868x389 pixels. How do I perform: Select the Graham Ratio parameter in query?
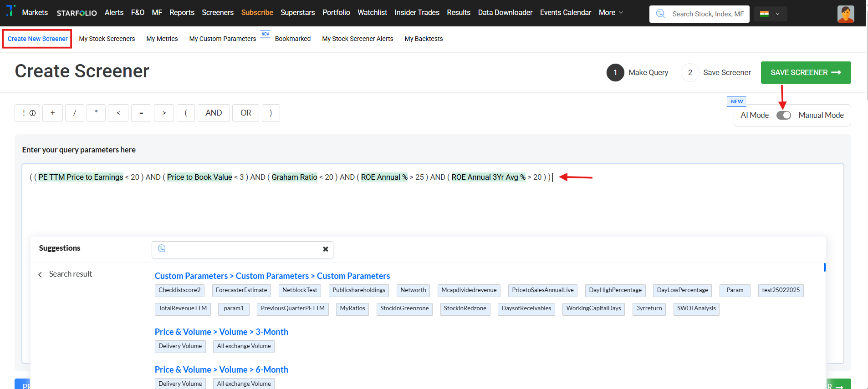pos(295,177)
